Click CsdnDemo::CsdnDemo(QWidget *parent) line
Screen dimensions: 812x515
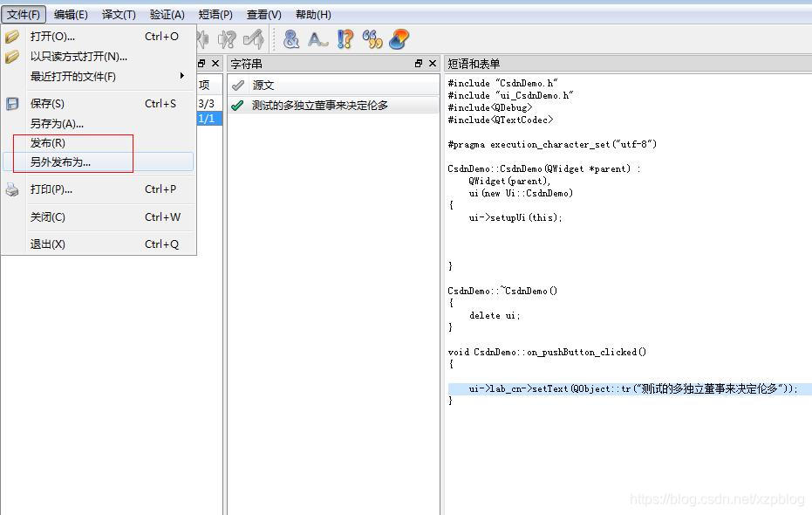click(x=544, y=168)
